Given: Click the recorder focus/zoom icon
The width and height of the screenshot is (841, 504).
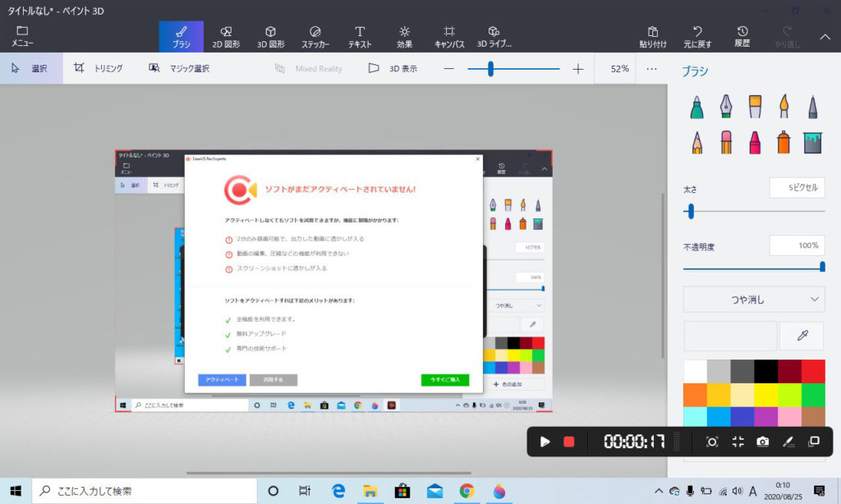Looking at the screenshot, I should (712, 442).
